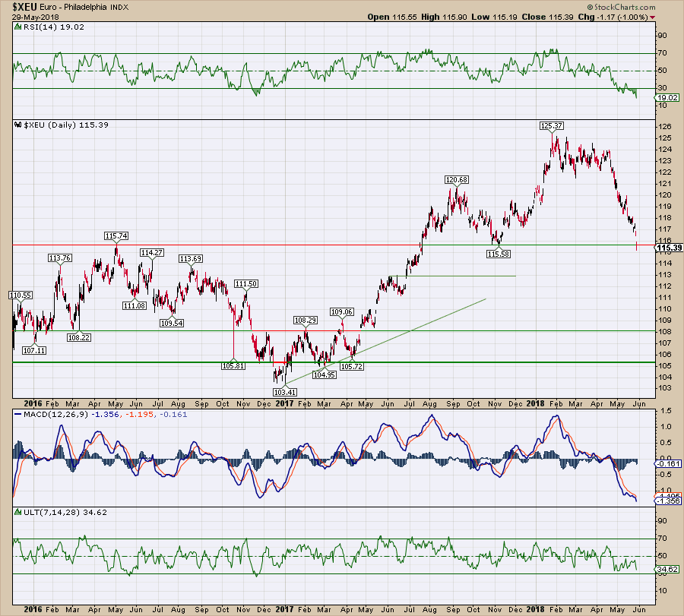Click the MACD(12,26,9) legend icon
This screenshot has width=684, height=616.
tap(17, 412)
